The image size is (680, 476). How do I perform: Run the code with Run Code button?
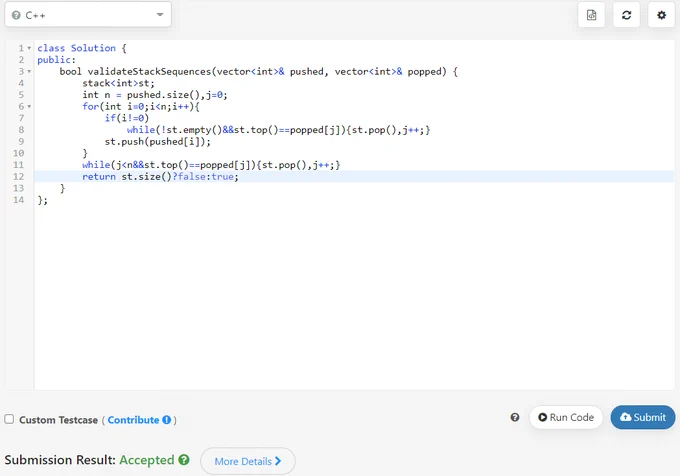pos(566,417)
